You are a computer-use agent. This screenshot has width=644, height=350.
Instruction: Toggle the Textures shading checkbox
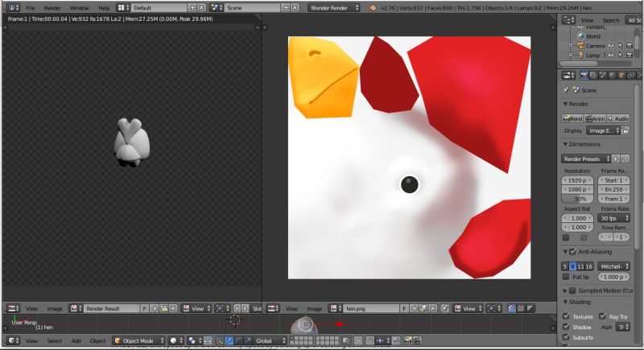coord(566,316)
